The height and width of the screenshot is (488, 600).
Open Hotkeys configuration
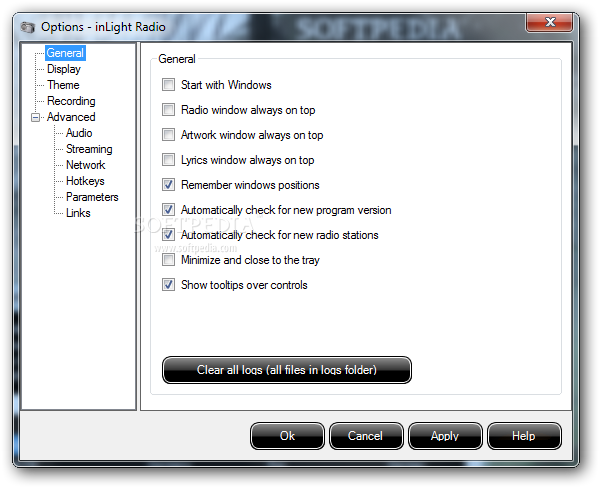pyautogui.click(x=85, y=181)
